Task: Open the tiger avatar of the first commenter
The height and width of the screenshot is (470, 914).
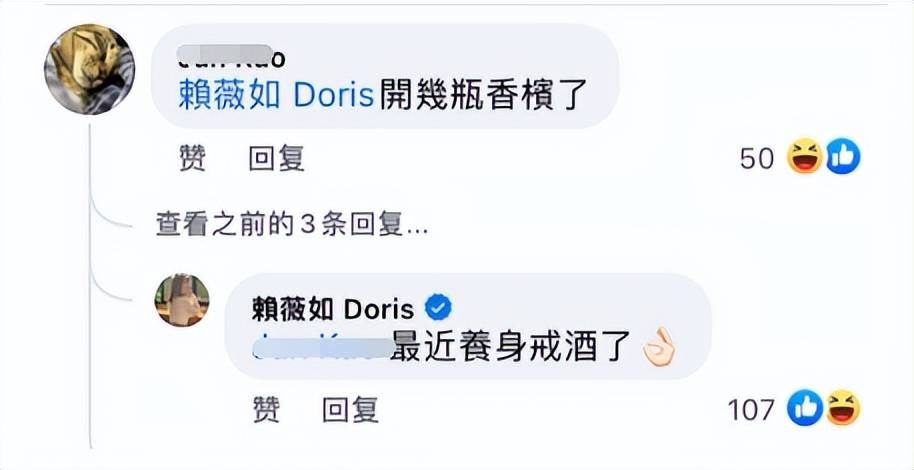Action: click(x=89, y=69)
